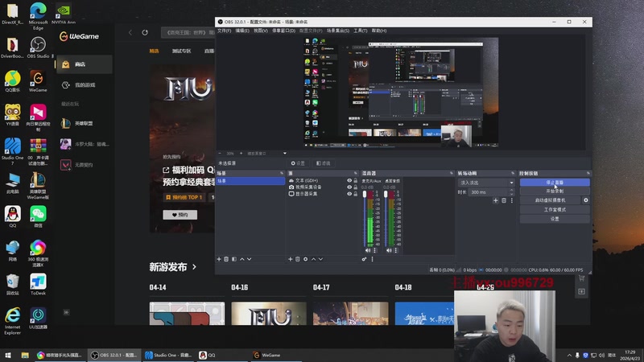The image size is (644, 362).
Task: Open desktop audio channel three-dot options
Action: pyautogui.click(x=396, y=250)
